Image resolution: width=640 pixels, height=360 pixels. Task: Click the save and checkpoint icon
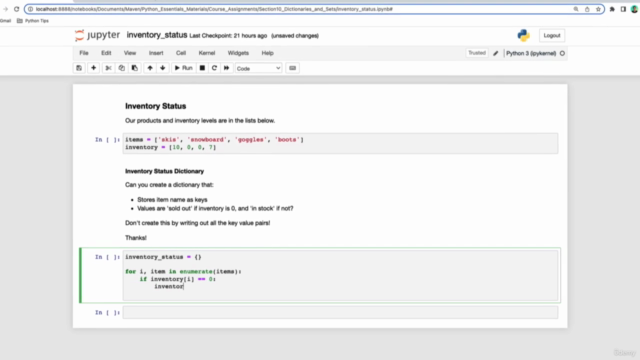click(x=79, y=68)
